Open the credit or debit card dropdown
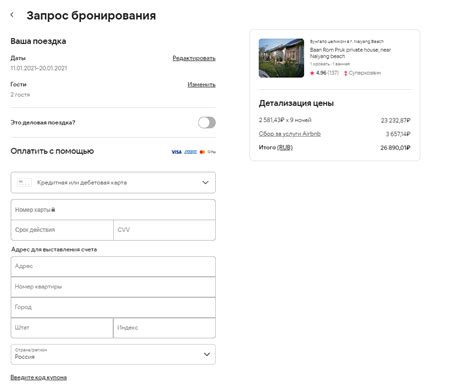This screenshot has width=474, height=391. click(113, 183)
